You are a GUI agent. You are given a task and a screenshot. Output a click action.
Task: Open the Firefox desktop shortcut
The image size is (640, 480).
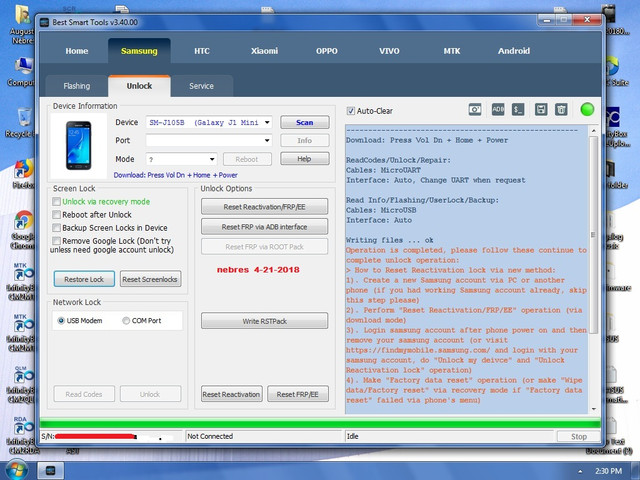tap(23, 173)
